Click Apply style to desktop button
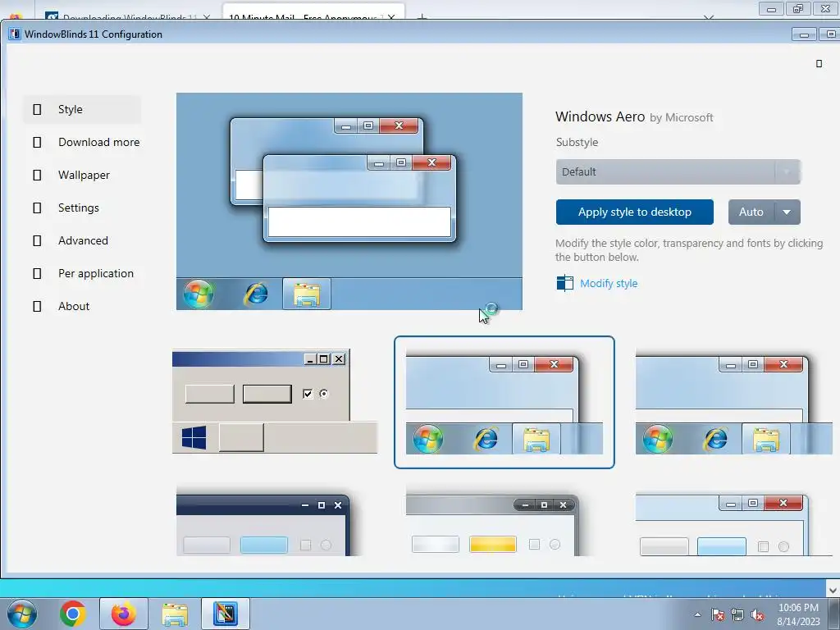This screenshot has height=630, width=840. coord(634,212)
